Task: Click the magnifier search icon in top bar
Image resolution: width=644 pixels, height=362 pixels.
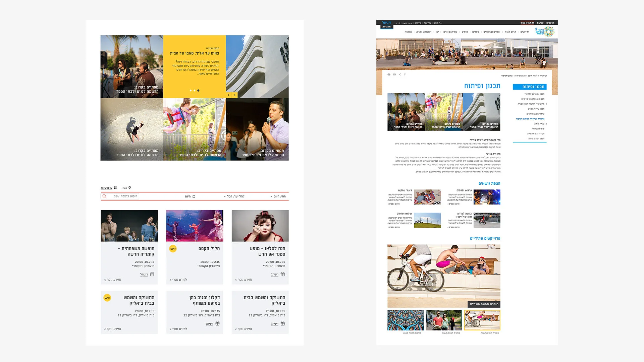Action: pos(440,23)
